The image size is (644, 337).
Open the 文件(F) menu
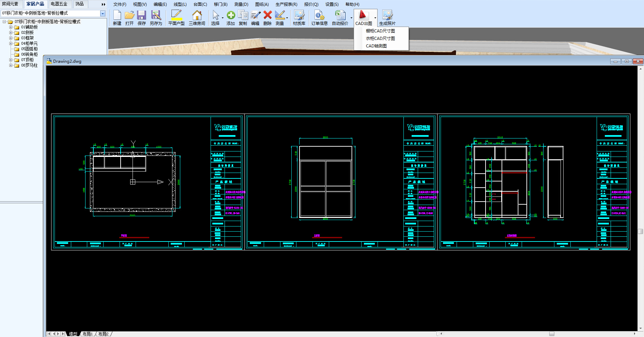[x=120, y=4]
